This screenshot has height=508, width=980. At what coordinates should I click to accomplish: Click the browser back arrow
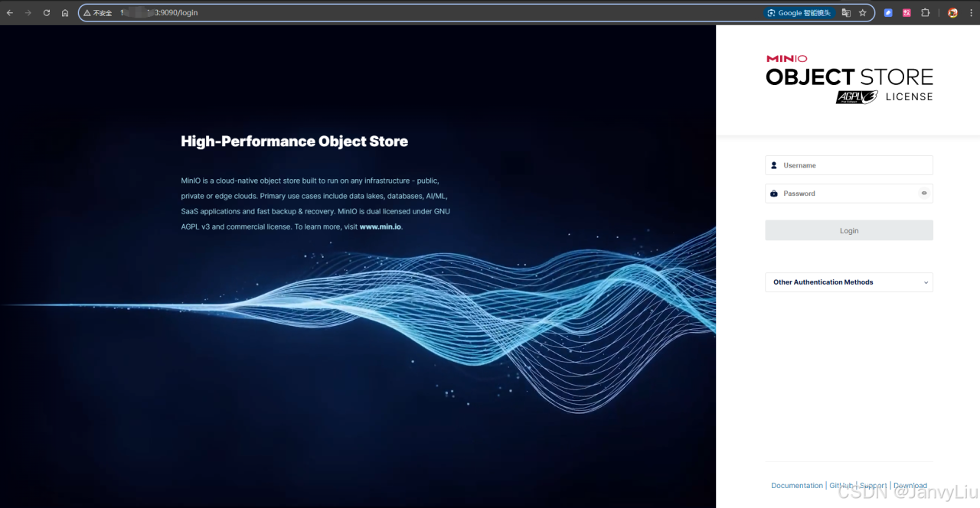point(10,13)
